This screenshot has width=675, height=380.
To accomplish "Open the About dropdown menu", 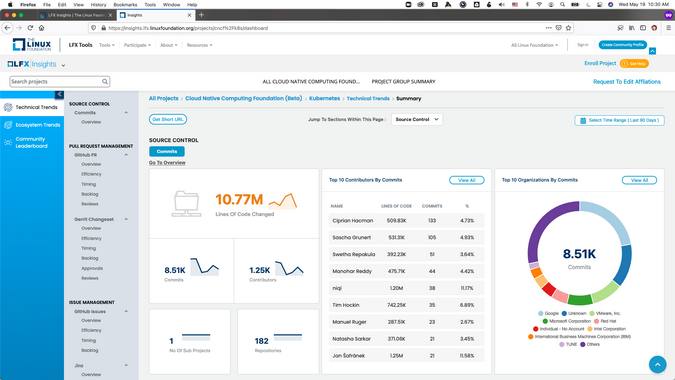I will coord(169,45).
